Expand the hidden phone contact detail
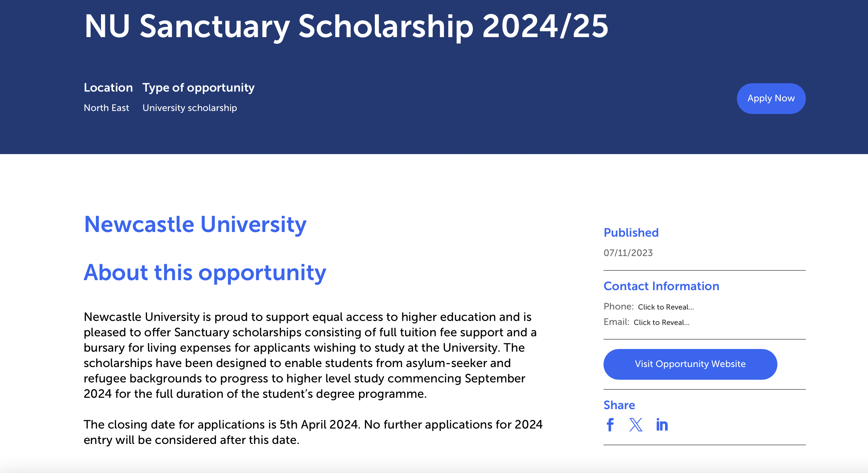The image size is (868, 473). [665, 307]
